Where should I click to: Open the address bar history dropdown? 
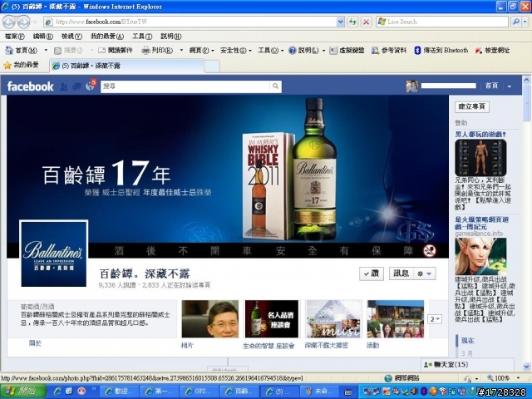pos(340,22)
